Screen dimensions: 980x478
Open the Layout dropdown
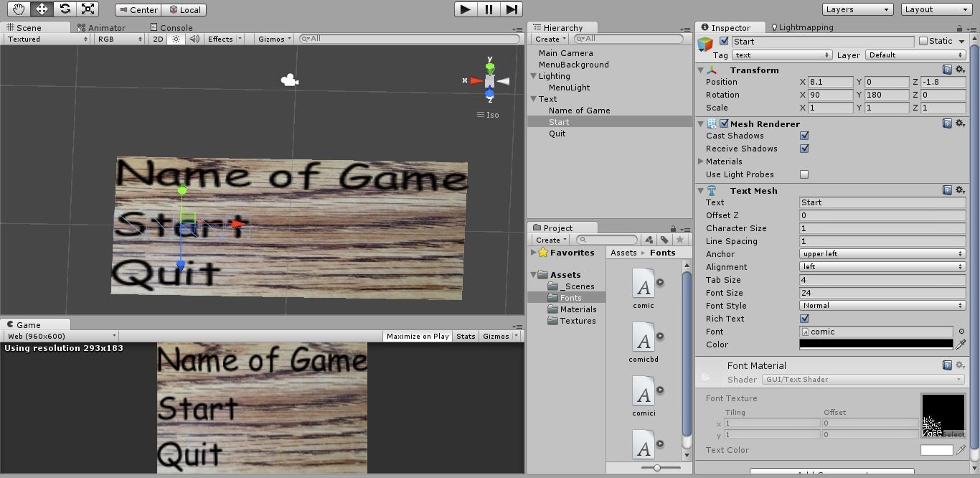click(x=935, y=9)
